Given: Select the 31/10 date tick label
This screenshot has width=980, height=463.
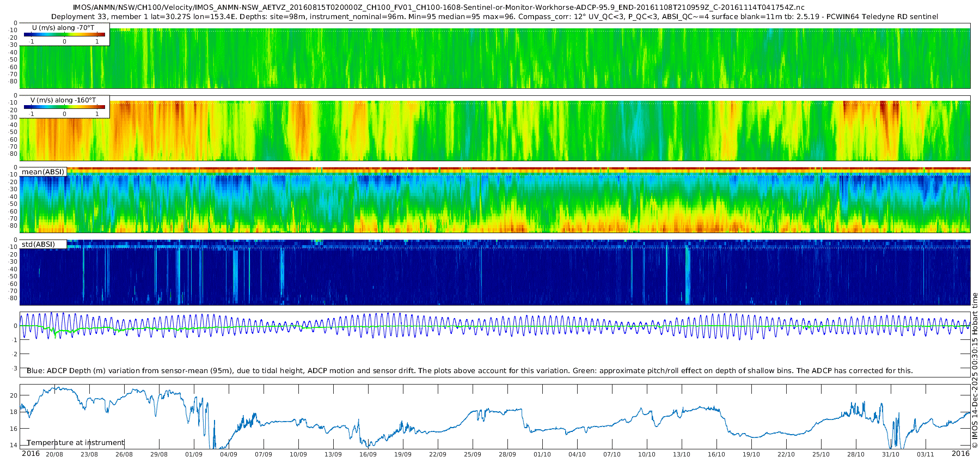Looking at the screenshot, I should (x=891, y=454).
